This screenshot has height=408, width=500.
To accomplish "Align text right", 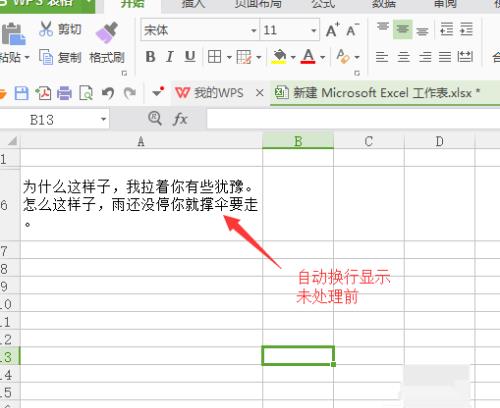I will (x=425, y=57).
